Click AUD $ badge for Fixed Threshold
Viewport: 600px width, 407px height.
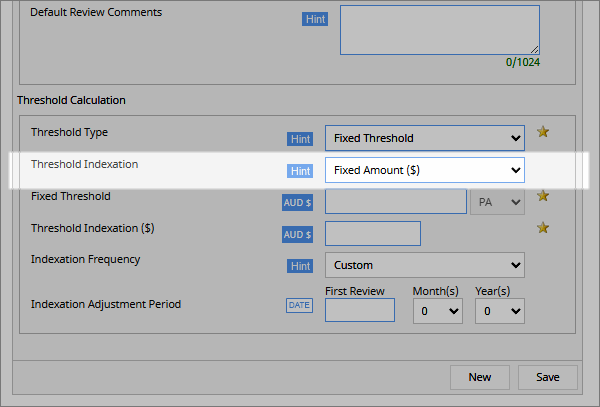(x=297, y=203)
